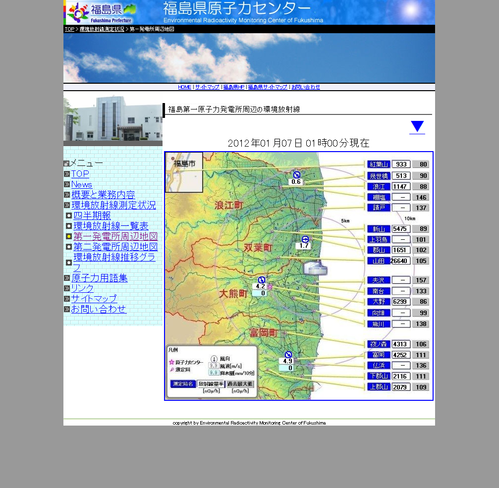Click the measured value 1147
499x488 pixels.
401,187
